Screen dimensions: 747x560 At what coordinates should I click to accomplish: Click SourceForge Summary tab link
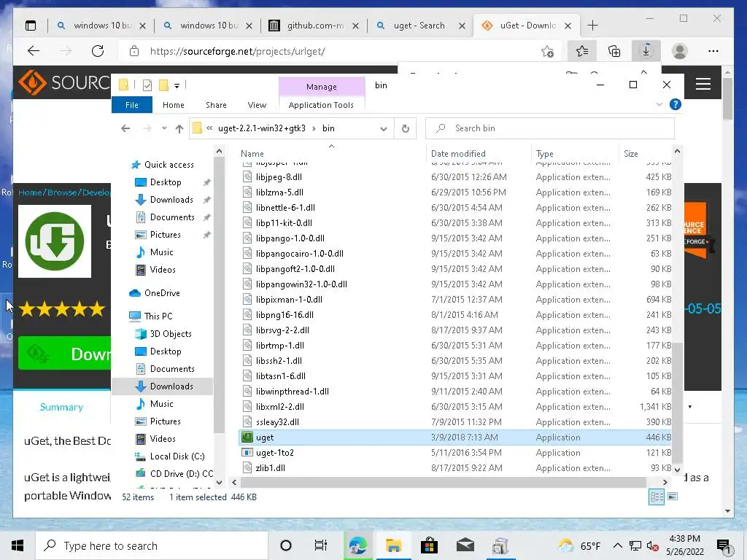(61, 407)
